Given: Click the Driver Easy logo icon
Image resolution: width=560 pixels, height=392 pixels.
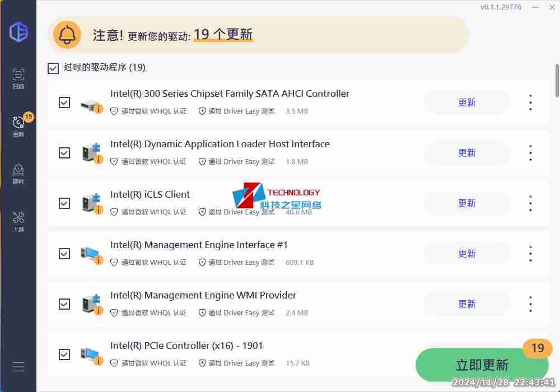Looking at the screenshot, I should coord(18,32).
